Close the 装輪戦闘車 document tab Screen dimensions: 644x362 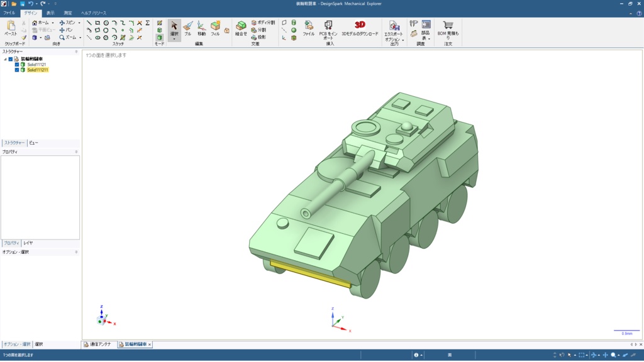pyautogui.click(x=150, y=344)
